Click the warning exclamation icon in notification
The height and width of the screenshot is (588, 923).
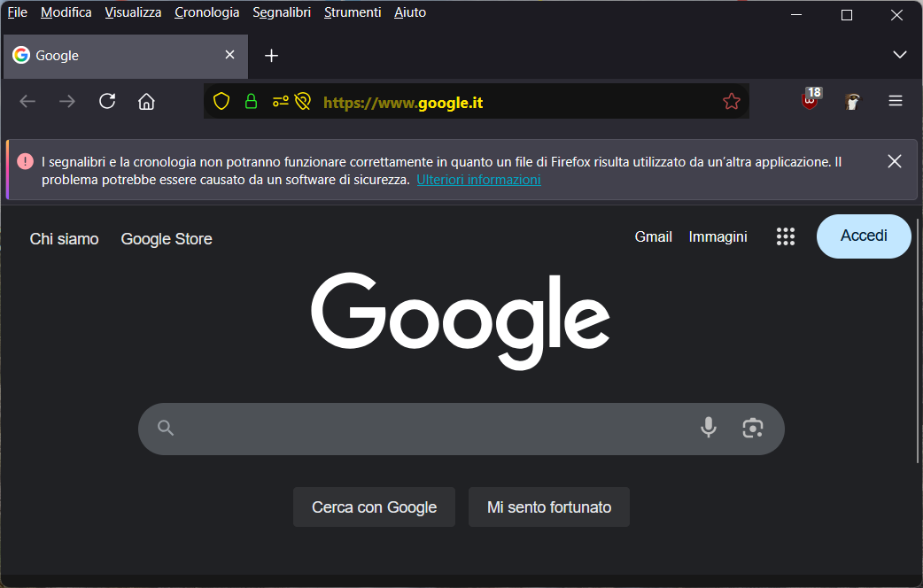(x=26, y=161)
